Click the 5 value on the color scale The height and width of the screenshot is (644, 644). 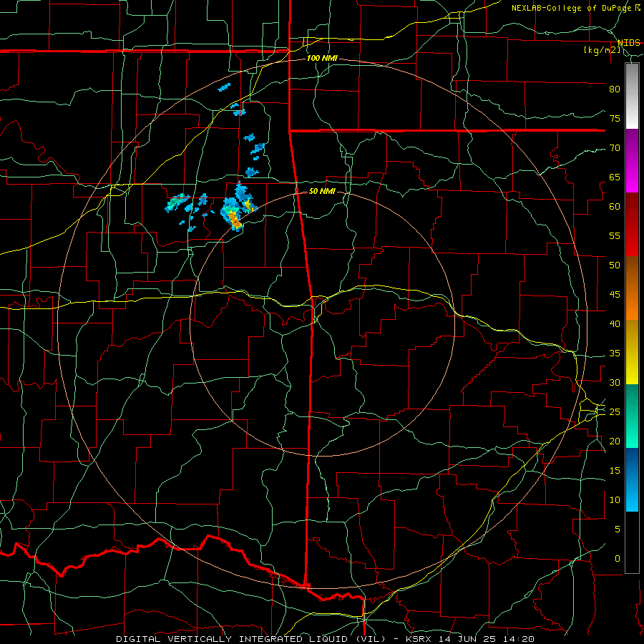618,530
